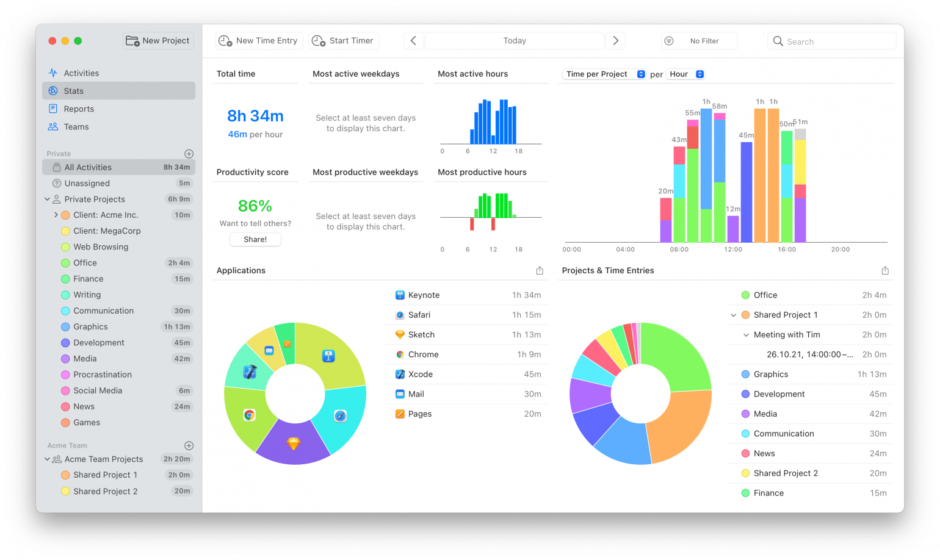Add a new private project with the plus icon
Viewport: 940px width, 560px height.
189,154
